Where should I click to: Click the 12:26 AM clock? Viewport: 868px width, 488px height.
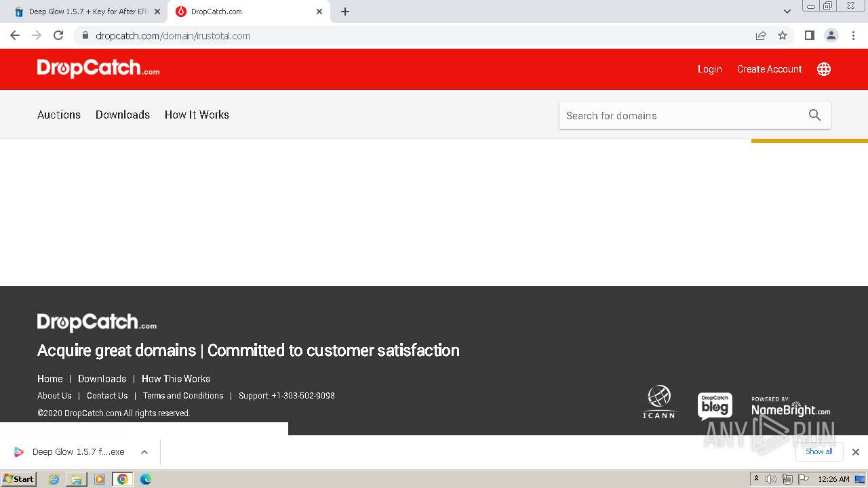[833, 479]
